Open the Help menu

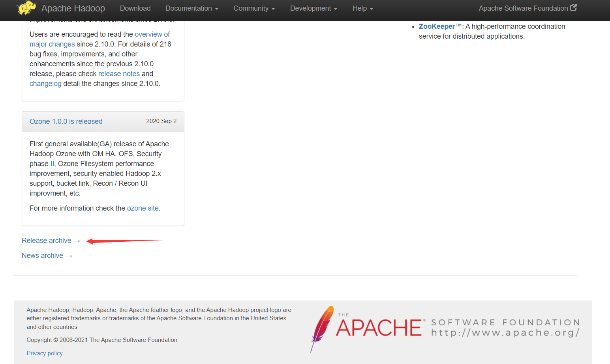(x=362, y=8)
